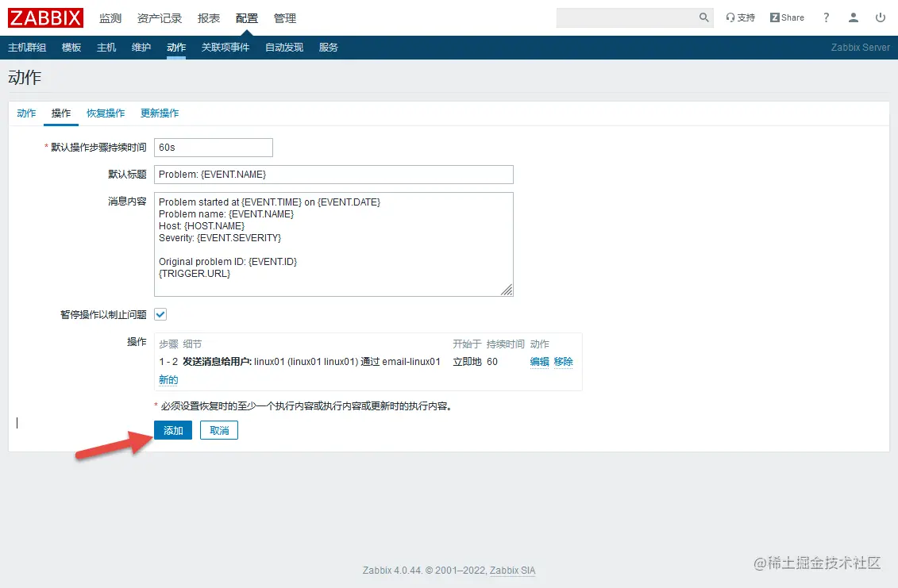The image size is (898, 588).
Task: Click the logout power icon
Action: [x=881, y=17]
